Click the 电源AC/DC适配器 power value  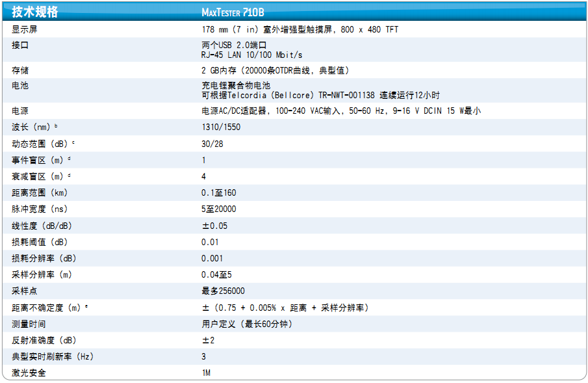coord(341,111)
